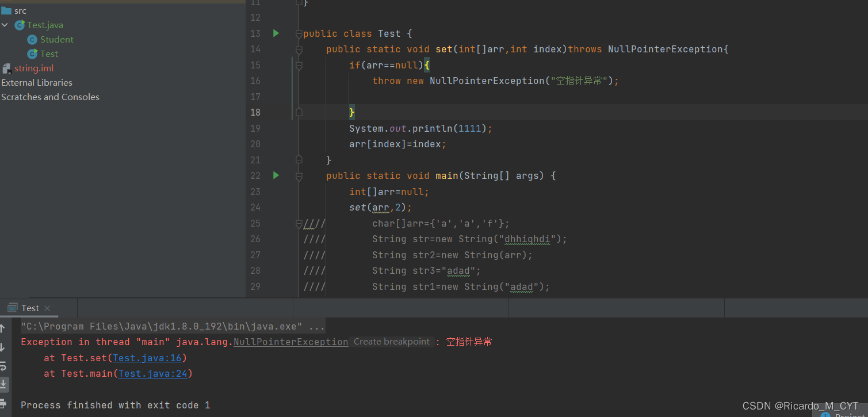
Task: Click the java.exe command line in console
Action: coord(173,326)
